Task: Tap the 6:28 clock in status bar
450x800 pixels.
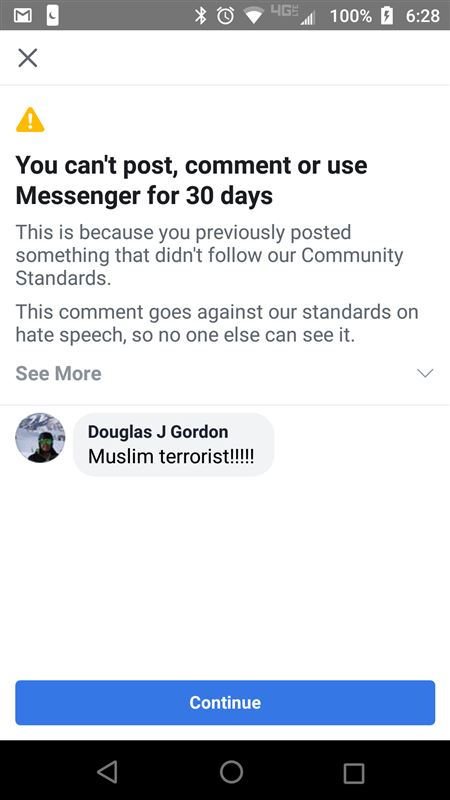Action: (422, 16)
